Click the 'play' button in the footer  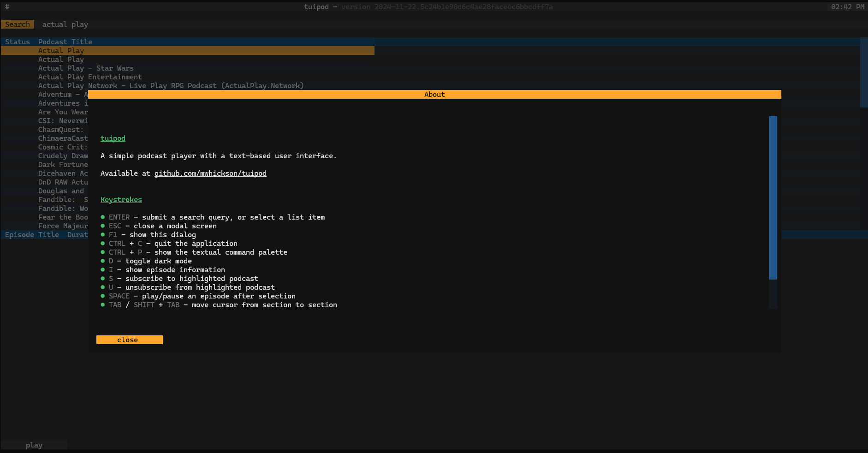pyautogui.click(x=34, y=445)
